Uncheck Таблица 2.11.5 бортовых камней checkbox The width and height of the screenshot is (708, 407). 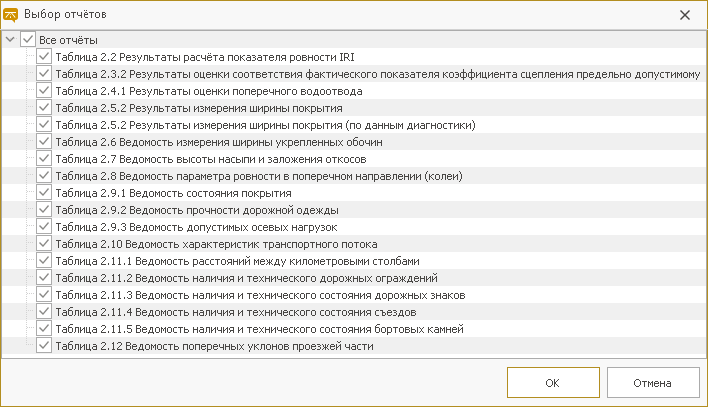click(44, 329)
